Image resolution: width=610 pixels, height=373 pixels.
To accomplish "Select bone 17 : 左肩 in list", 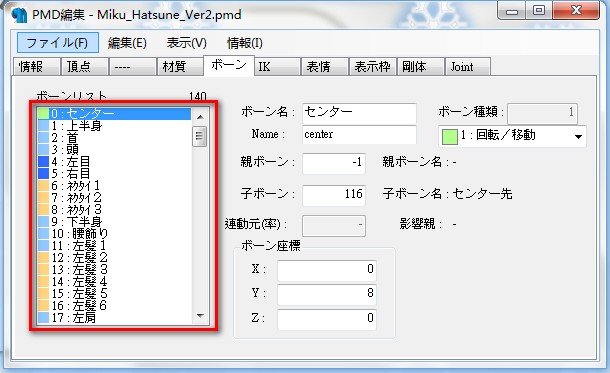I will (x=114, y=318).
